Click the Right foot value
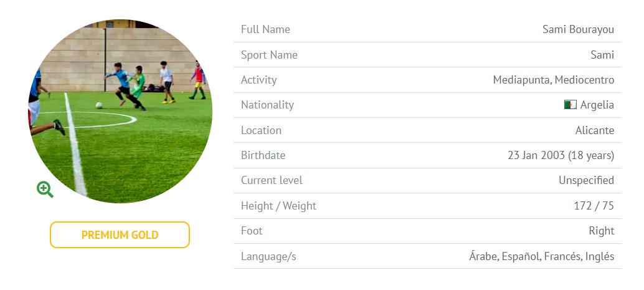This screenshot has height=290, width=644. 601,231
